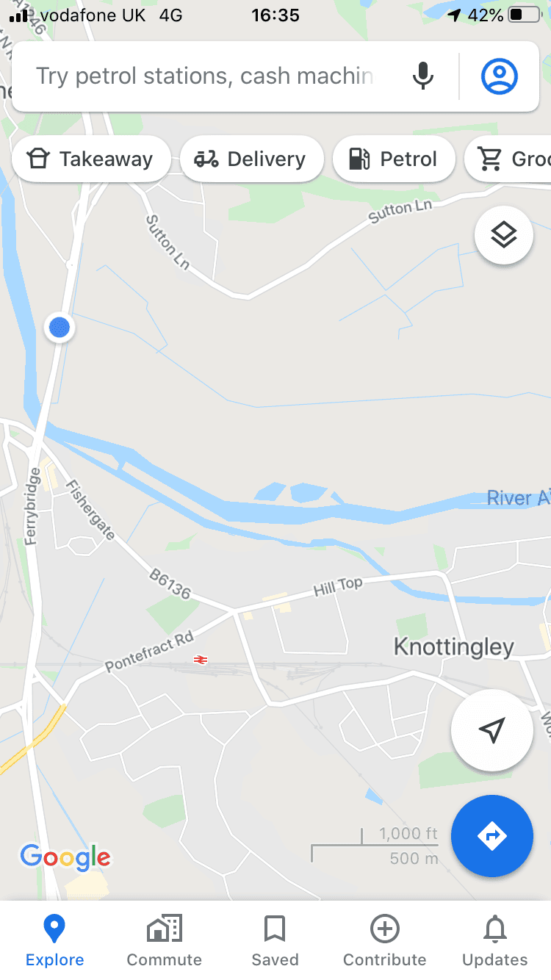Select the Takeaway filter chip
The height and width of the screenshot is (980, 551).
91,159
